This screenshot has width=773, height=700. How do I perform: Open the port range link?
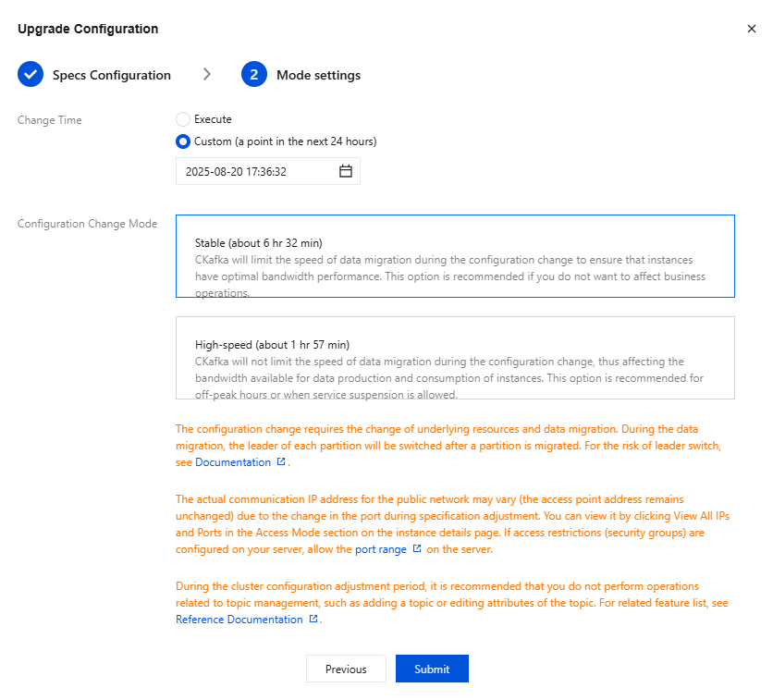coord(380,549)
